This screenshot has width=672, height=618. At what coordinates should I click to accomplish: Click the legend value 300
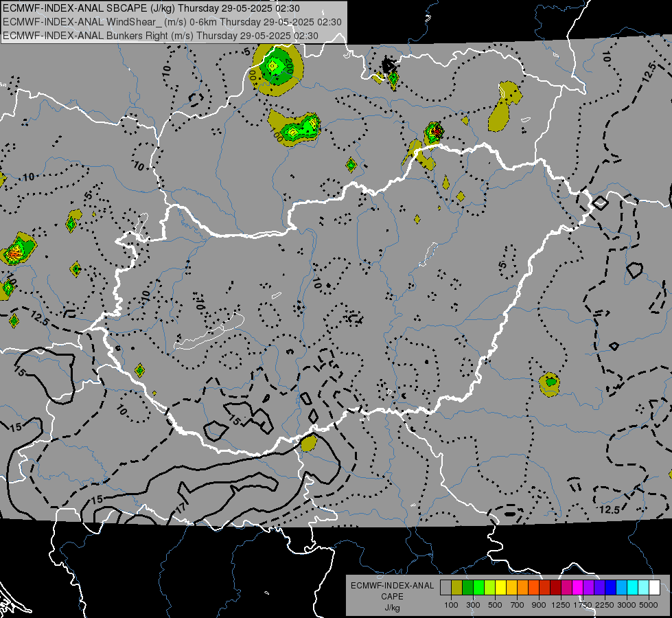tap(473, 605)
